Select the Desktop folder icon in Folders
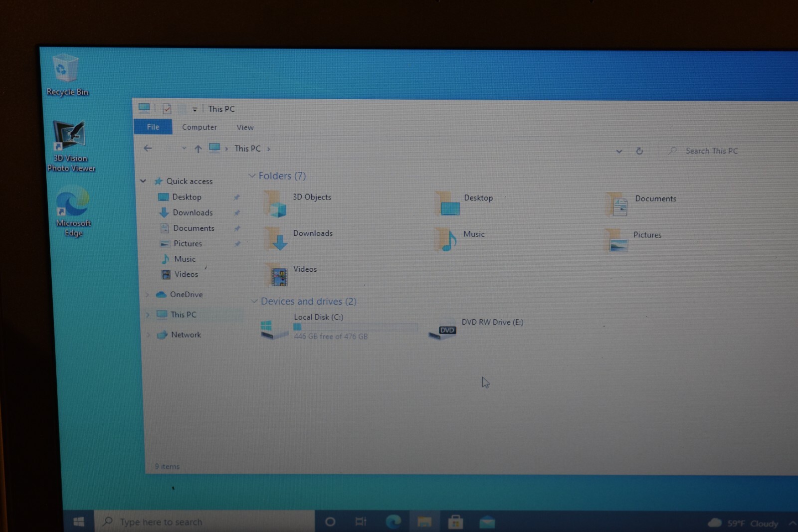Image resolution: width=798 pixels, height=532 pixels. tap(447, 204)
